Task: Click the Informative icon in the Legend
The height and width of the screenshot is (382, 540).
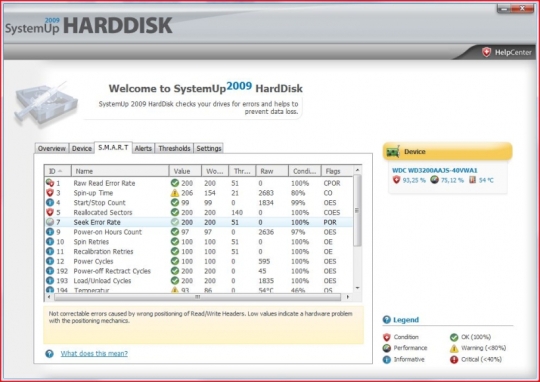Action: point(386,359)
